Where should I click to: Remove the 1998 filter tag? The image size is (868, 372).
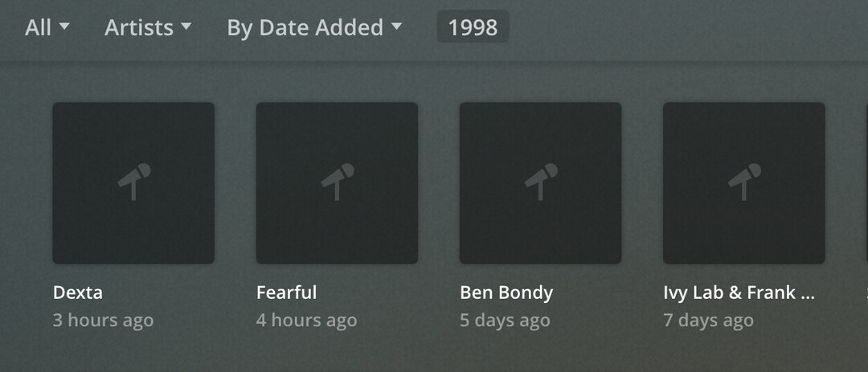(x=473, y=27)
